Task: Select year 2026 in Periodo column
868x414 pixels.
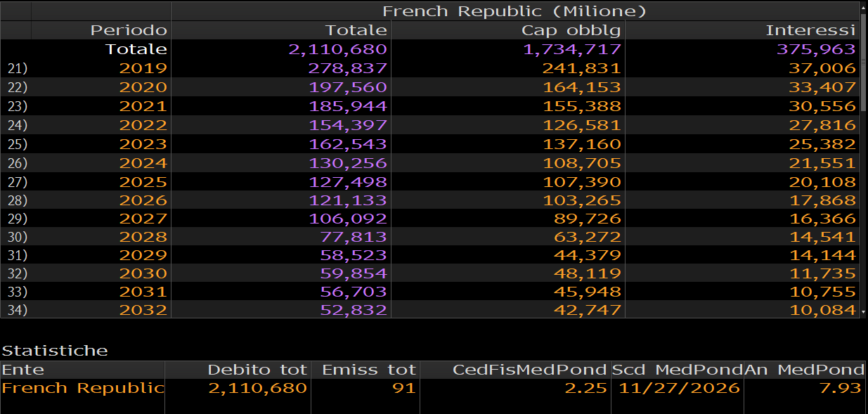Action: (143, 200)
